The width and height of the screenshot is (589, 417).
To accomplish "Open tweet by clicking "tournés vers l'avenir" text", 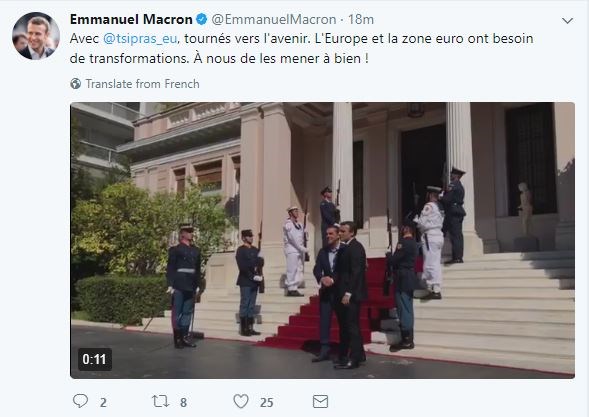I will (246, 39).
